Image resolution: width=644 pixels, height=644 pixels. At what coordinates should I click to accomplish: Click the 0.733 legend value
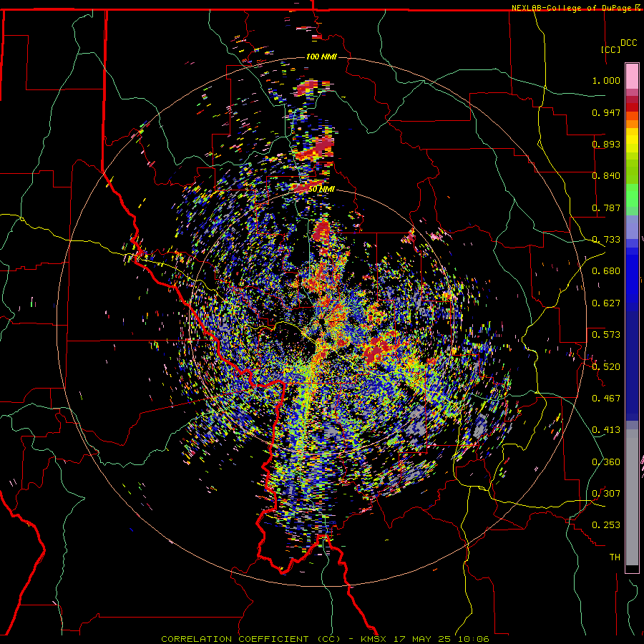(606, 240)
